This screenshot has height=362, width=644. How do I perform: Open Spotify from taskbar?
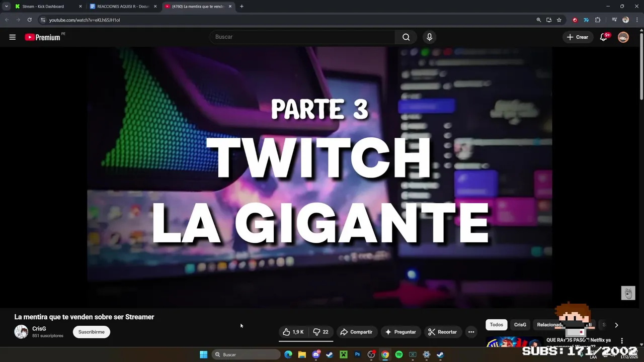tap(399, 354)
